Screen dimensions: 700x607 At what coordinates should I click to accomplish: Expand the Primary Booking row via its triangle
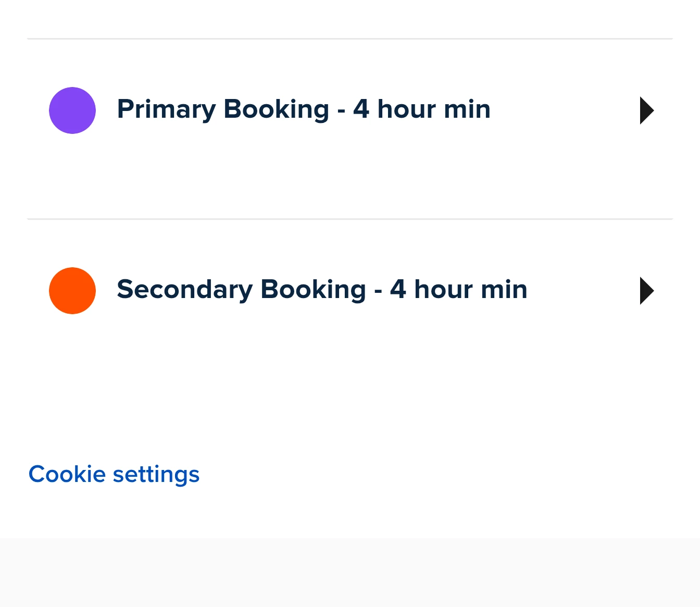(x=646, y=110)
